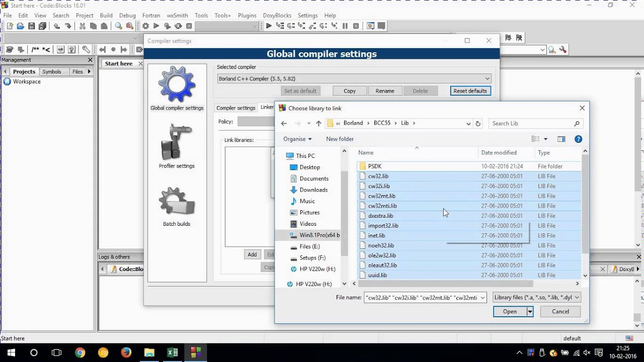Open the Organise dropdown menu
Image resolution: width=644 pixels, height=362 pixels.
pos(297,139)
